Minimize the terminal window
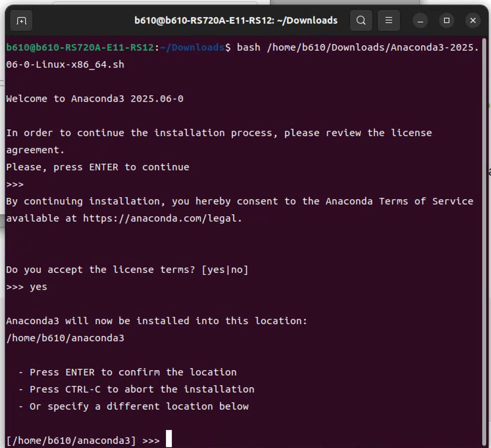Screen dimensions: 491x448 (420, 21)
